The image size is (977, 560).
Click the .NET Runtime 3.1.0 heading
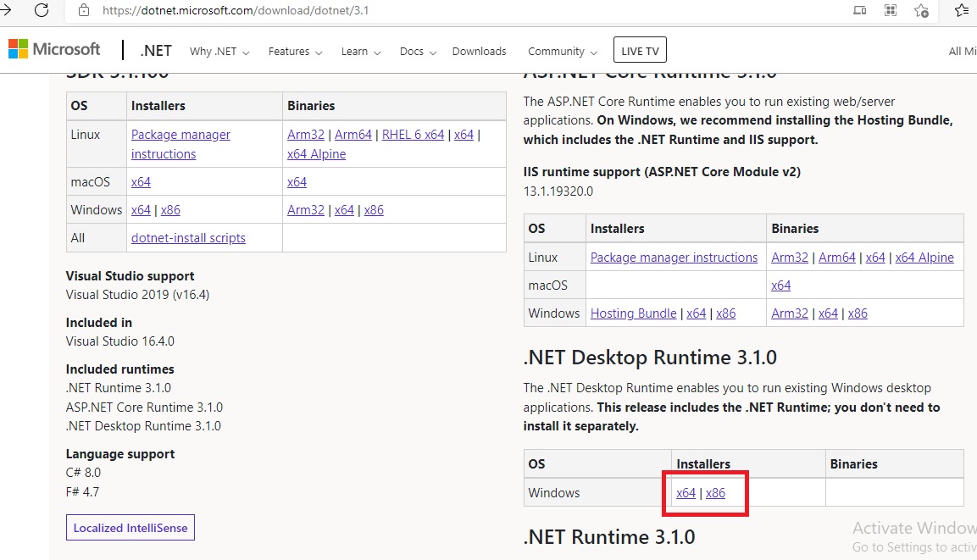pyautogui.click(x=609, y=537)
